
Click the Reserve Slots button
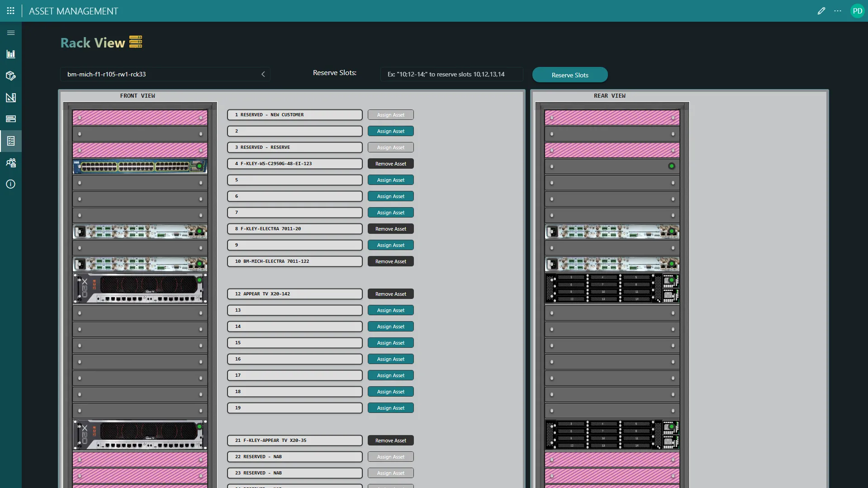570,75
